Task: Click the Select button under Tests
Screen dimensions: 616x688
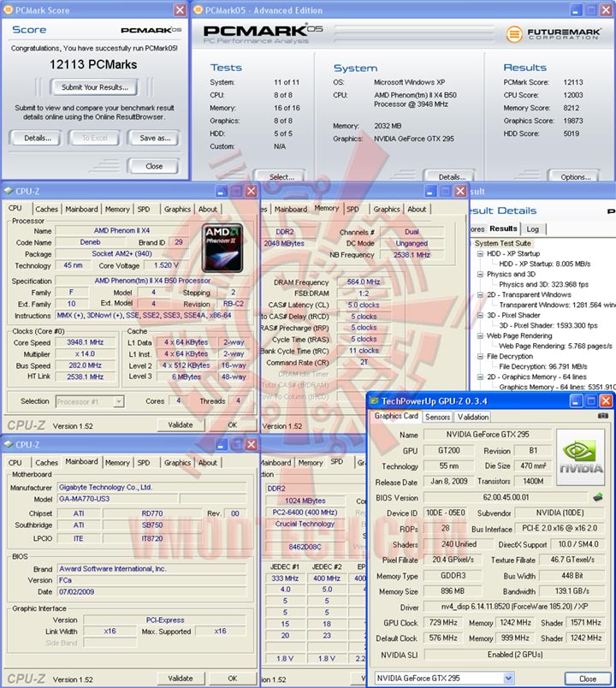Action: coord(281,177)
